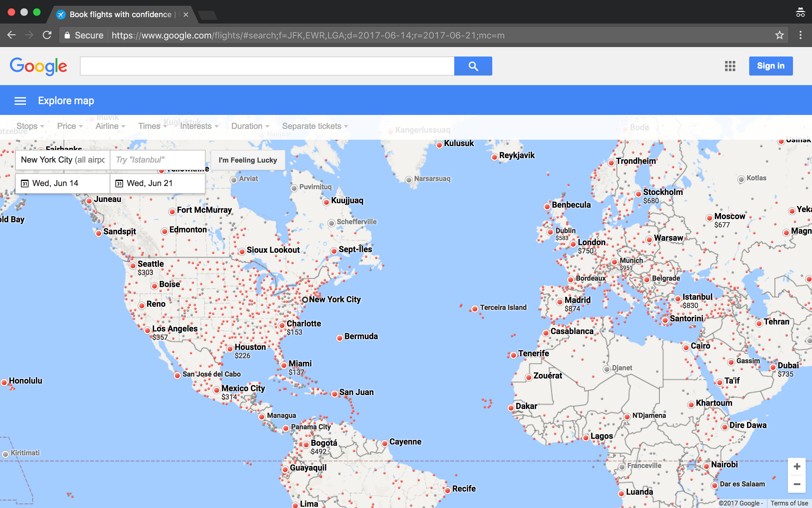Open the Google apps grid
The width and height of the screenshot is (812, 508).
(730, 66)
